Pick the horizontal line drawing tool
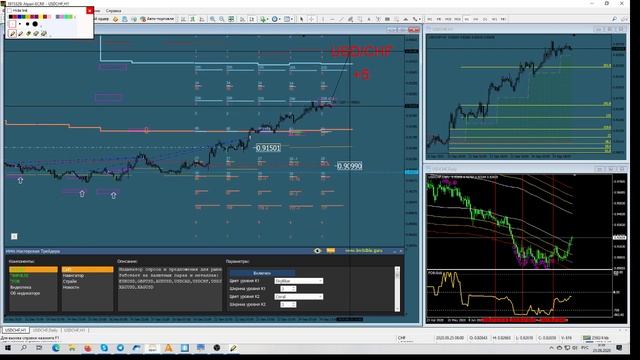 pos(332,19)
